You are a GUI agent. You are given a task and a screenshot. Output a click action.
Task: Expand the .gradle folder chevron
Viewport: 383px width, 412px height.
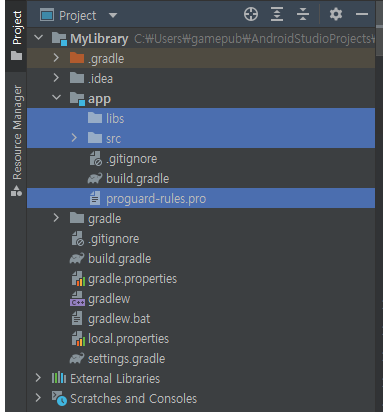[56, 58]
